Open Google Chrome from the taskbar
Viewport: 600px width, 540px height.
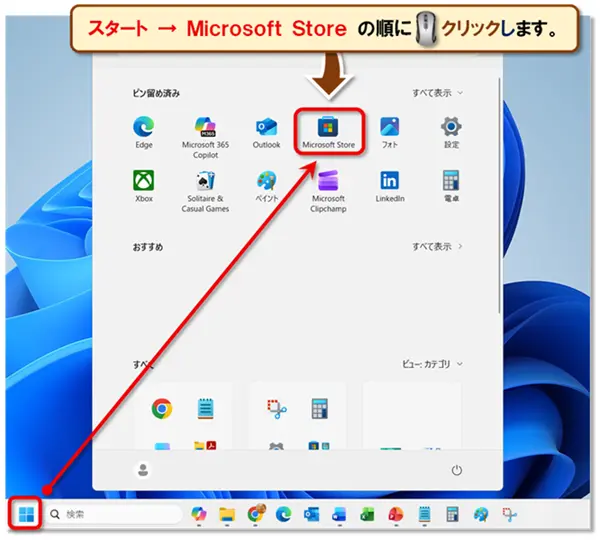pyautogui.click(x=256, y=514)
